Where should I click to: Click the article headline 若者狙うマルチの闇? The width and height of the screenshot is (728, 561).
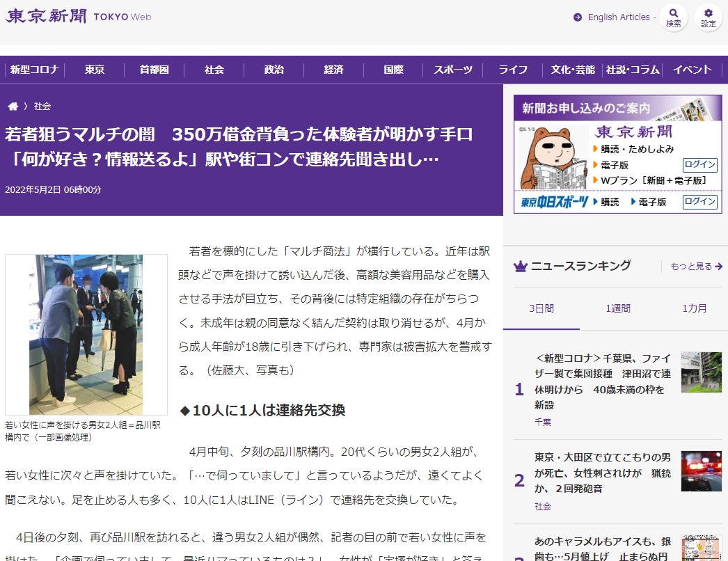click(x=239, y=147)
